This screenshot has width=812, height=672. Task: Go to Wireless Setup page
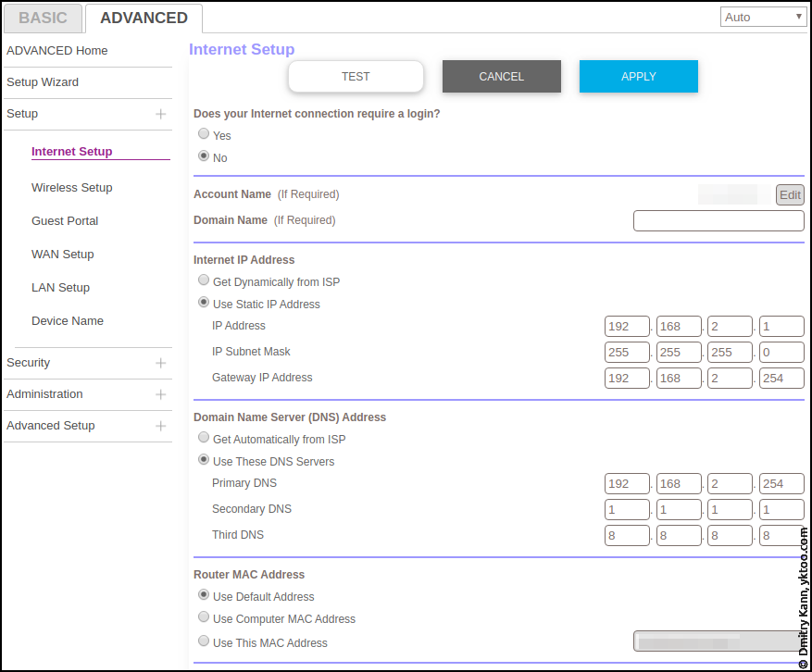[x=72, y=188]
